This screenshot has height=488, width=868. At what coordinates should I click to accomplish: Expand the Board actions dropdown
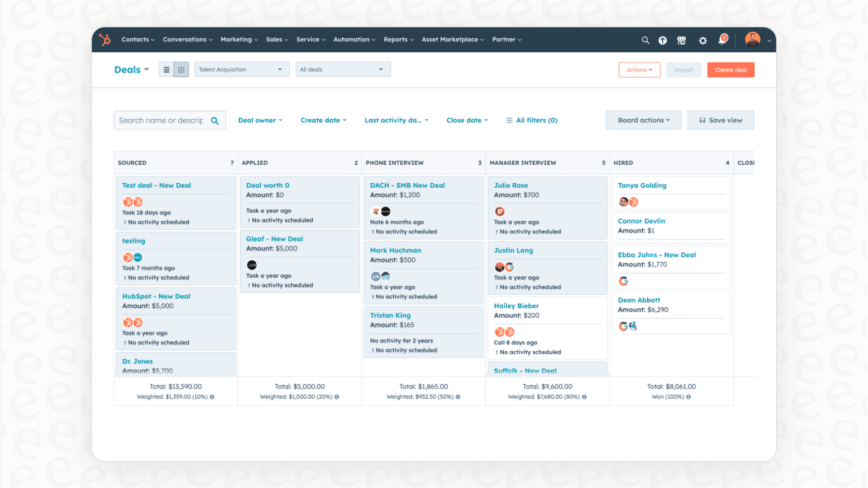(x=643, y=120)
